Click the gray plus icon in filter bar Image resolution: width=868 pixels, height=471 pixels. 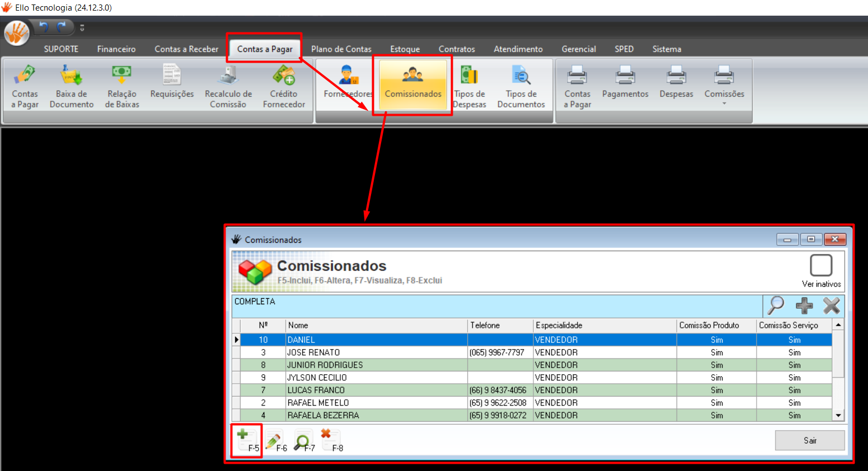click(x=804, y=305)
